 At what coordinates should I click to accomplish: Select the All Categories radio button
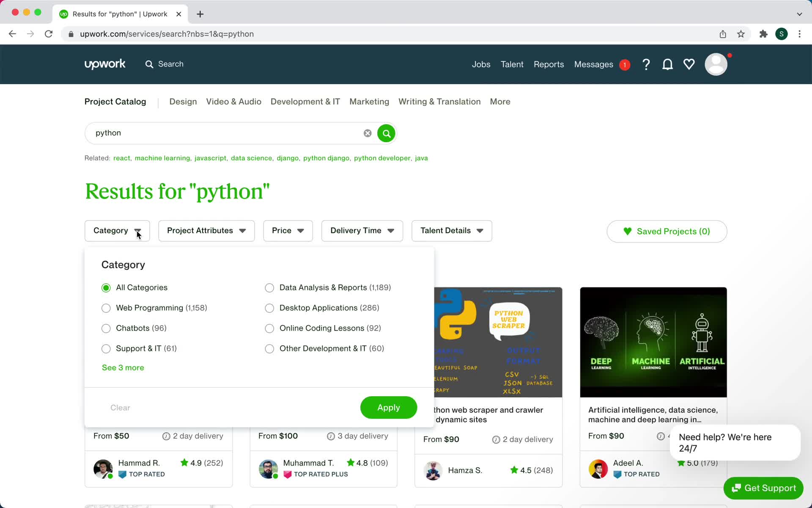(x=106, y=288)
